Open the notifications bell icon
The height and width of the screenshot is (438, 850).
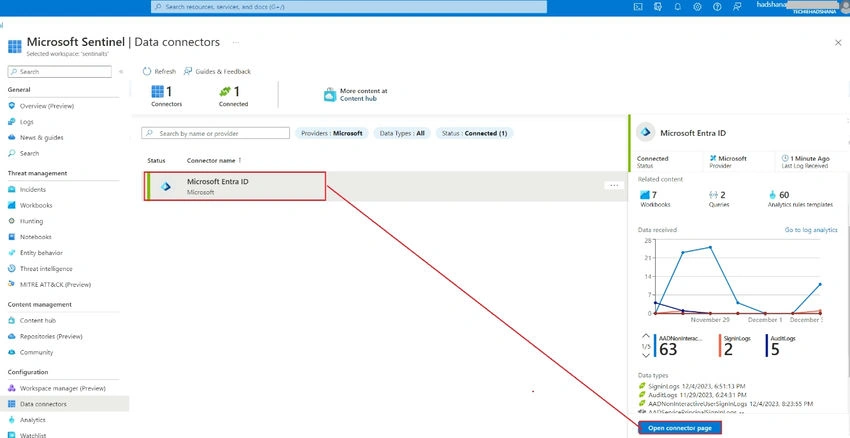click(x=678, y=7)
